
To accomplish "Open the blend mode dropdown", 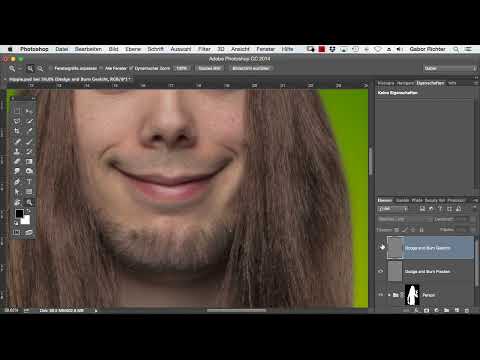I will pyautogui.click(x=404, y=220).
